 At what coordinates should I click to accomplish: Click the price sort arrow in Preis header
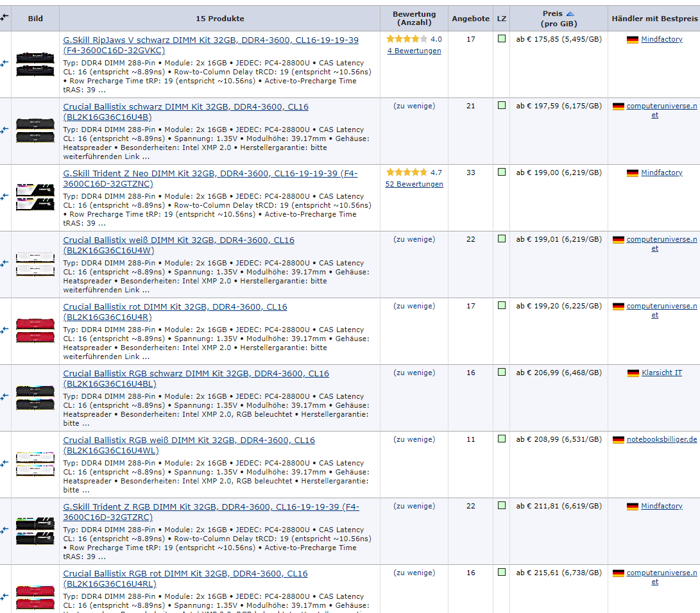click(570, 14)
